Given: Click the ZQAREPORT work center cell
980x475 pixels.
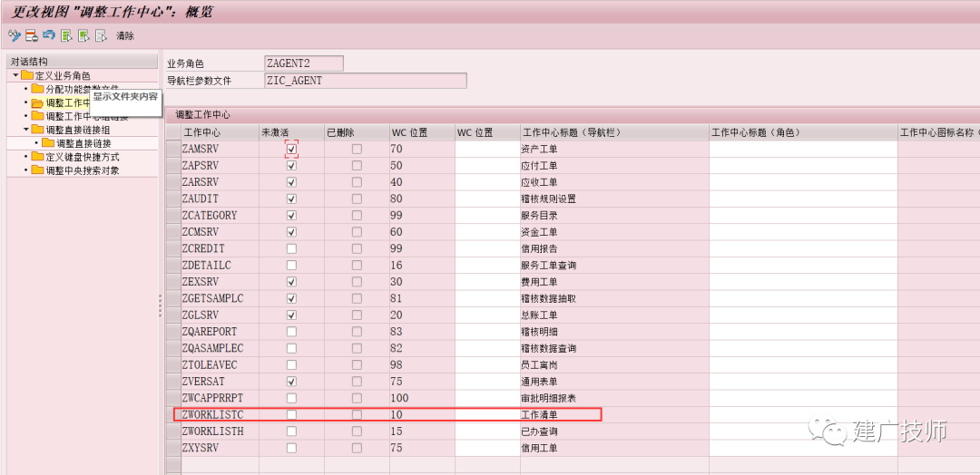Looking at the screenshot, I should [220, 332].
